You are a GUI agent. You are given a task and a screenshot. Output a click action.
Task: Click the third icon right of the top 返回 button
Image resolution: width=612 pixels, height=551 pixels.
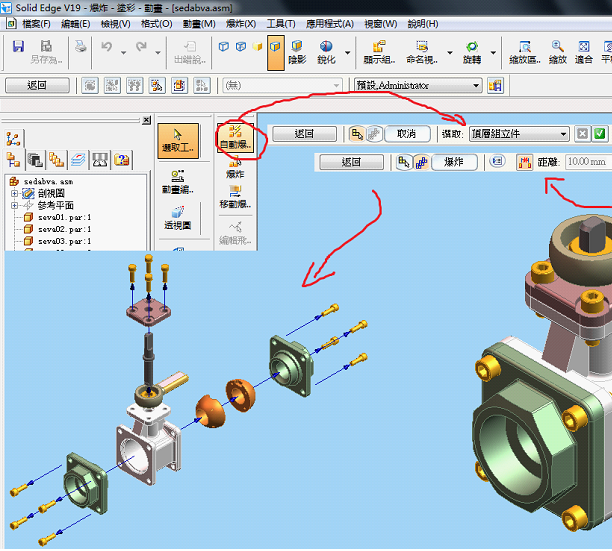coord(135,85)
